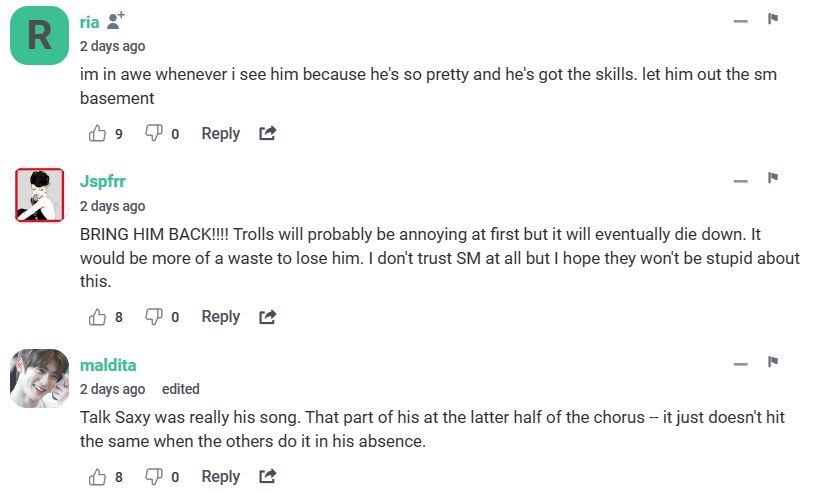Collapse maldita's comment thread
Screen dimensions: 815x493
pos(740,365)
